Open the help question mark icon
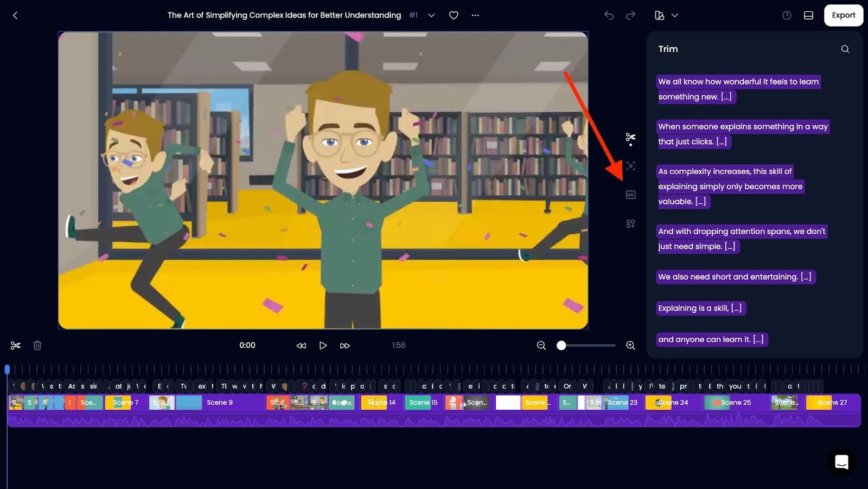 coord(787,15)
